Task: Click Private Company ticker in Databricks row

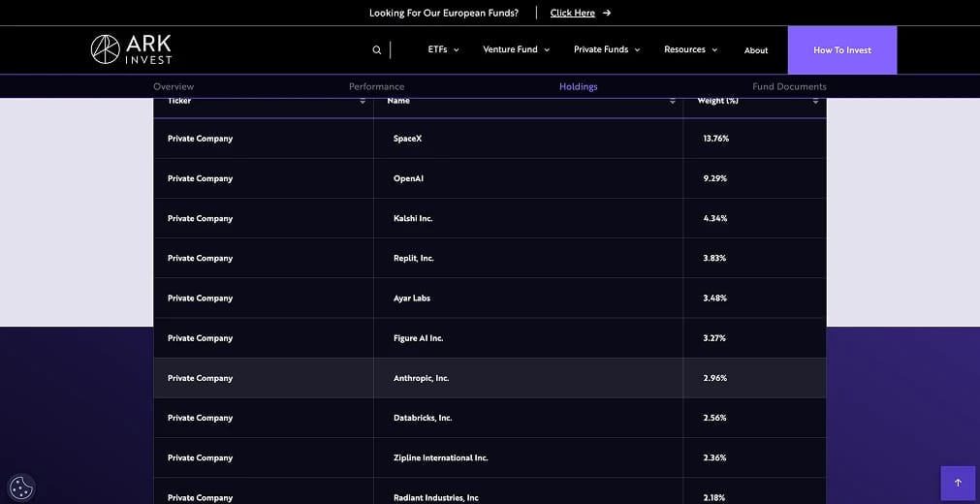Action: (200, 418)
